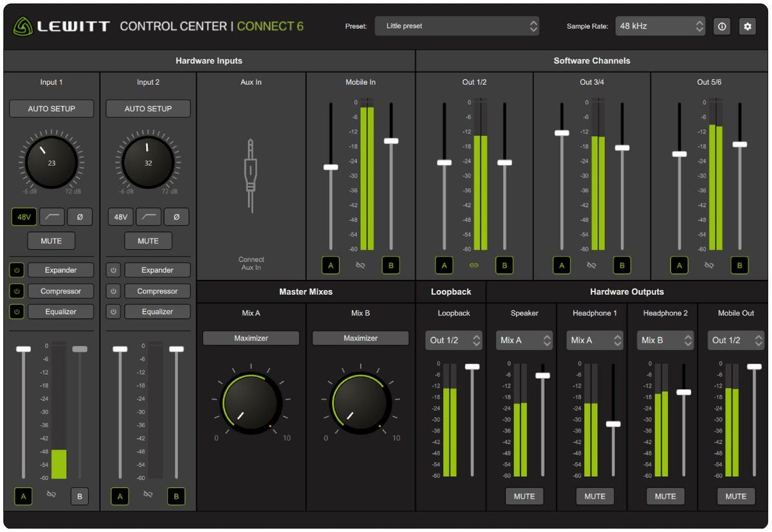Toggle Mix A routing for Out 1/2
772x532 pixels.
tap(444, 265)
